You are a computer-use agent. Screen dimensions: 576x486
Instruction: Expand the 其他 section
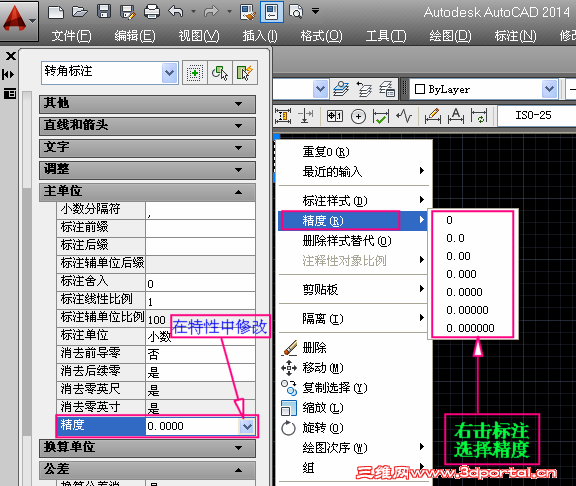(x=147, y=104)
